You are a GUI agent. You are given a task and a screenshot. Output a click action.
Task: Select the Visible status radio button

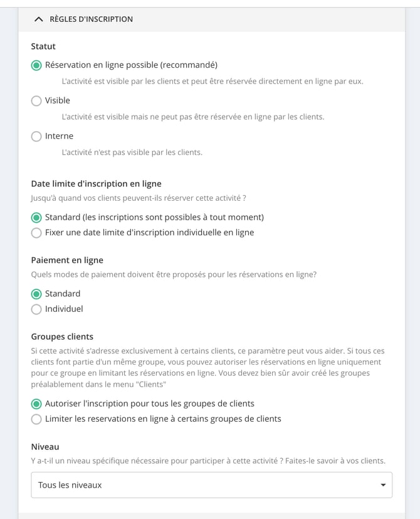pos(36,100)
